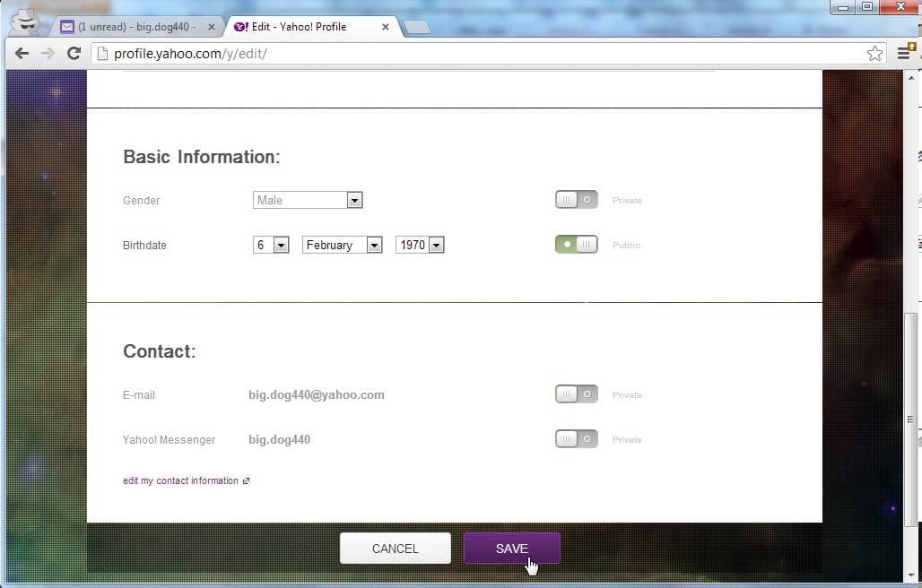Select the Edit - Yahoo! Profile tab
Screen dimensions: 922x588
tap(311, 27)
